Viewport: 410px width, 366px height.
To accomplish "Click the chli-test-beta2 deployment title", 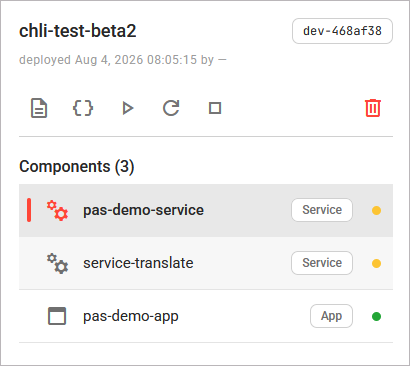I will tap(78, 31).
